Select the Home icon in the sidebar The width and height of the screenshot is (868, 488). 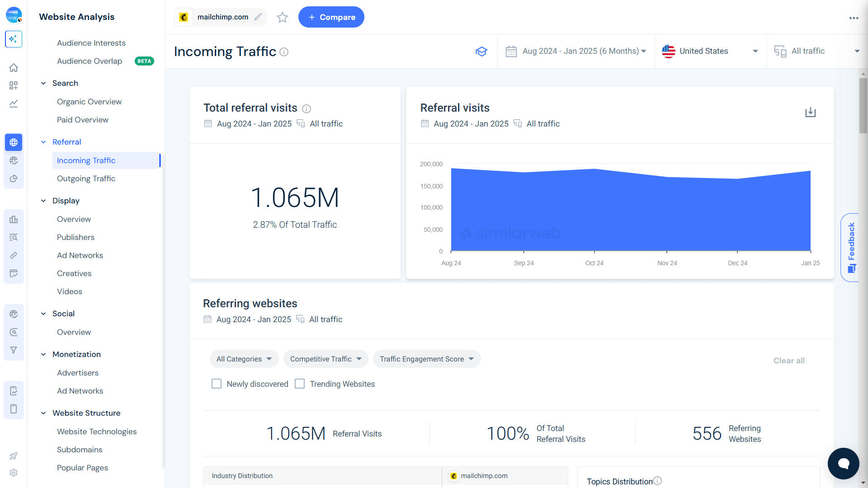14,67
